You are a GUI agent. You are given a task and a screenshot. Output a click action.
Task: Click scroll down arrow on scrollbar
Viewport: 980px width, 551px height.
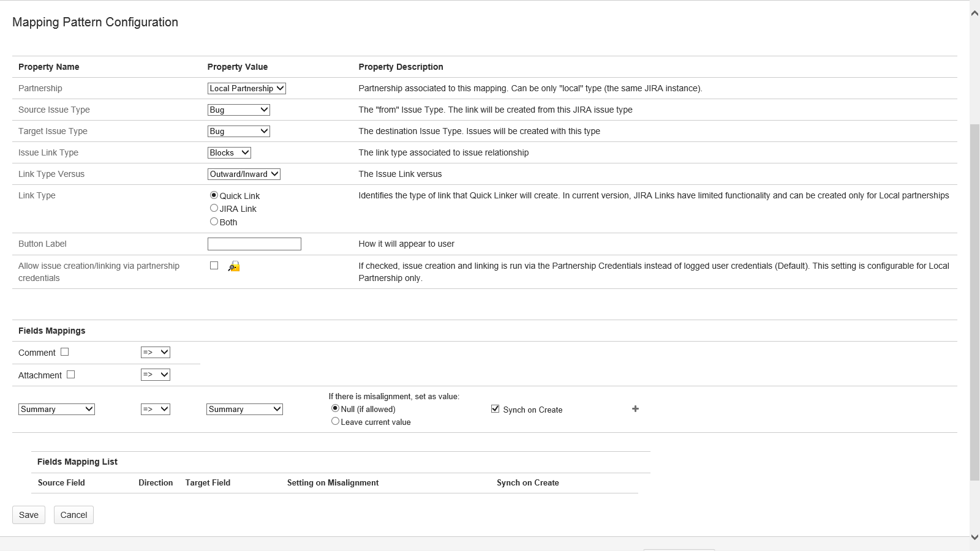tap(974, 538)
